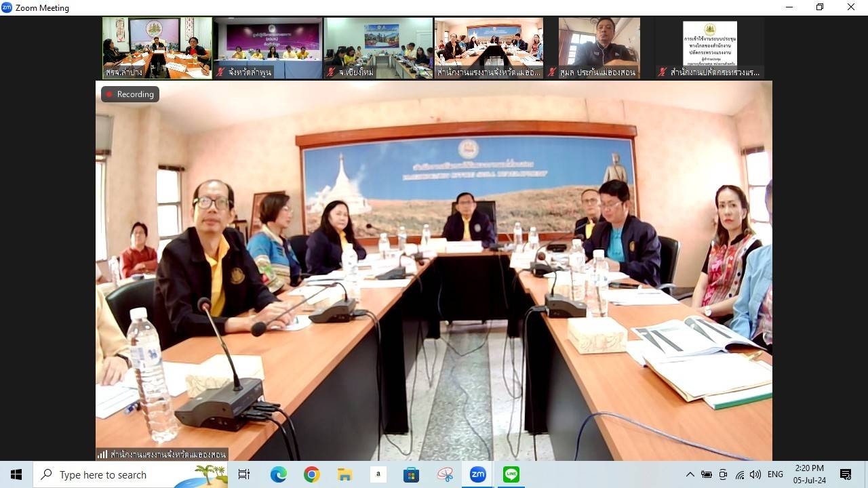This screenshot has width=868, height=488.
Task: Select the จ.เชียงใหม่ participant video thumbnail
Action: (x=378, y=47)
